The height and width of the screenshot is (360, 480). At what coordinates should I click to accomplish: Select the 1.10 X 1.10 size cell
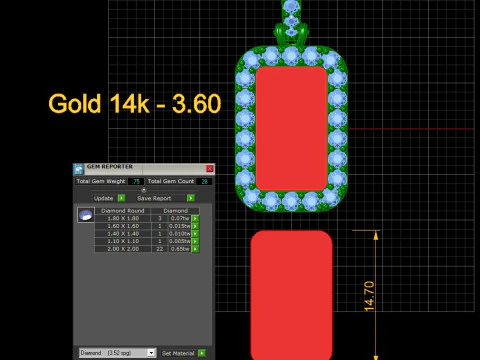123,241
